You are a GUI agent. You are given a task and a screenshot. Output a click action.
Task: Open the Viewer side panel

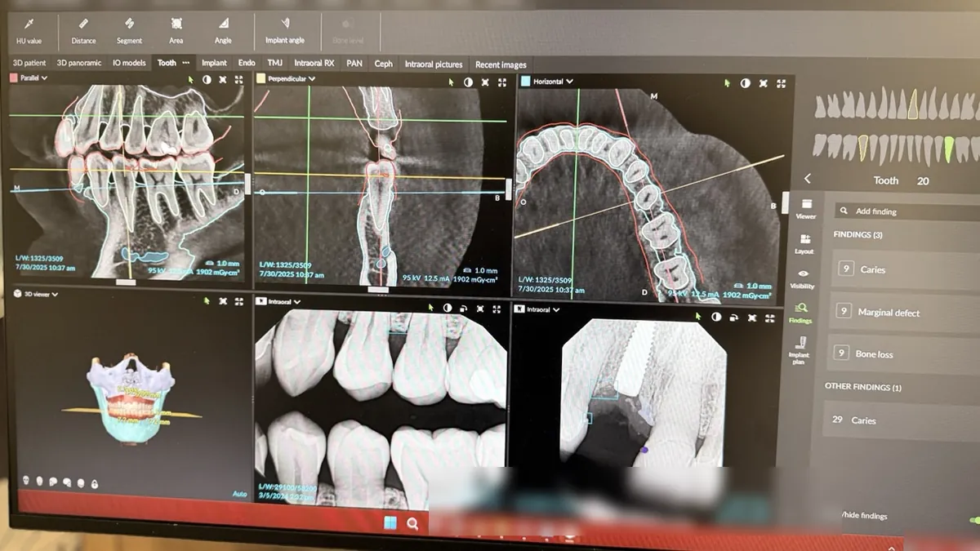(x=805, y=208)
